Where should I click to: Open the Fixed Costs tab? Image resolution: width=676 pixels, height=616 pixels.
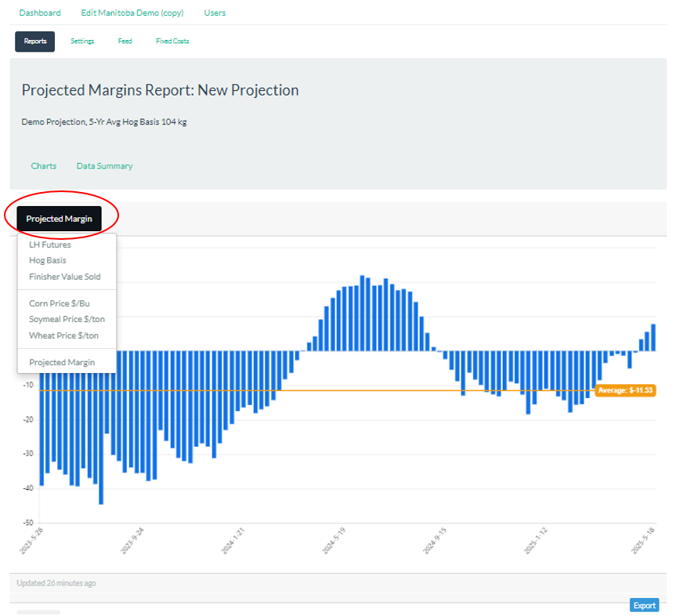pyautogui.click(x=172, y=41)
